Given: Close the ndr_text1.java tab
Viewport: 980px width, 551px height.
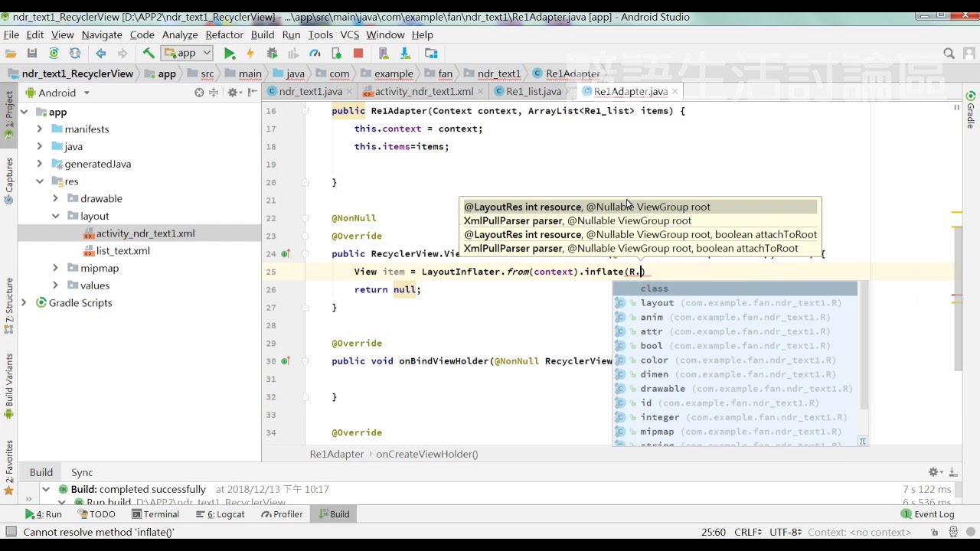Looking at the screenshot, I should [x=350, y=91].
